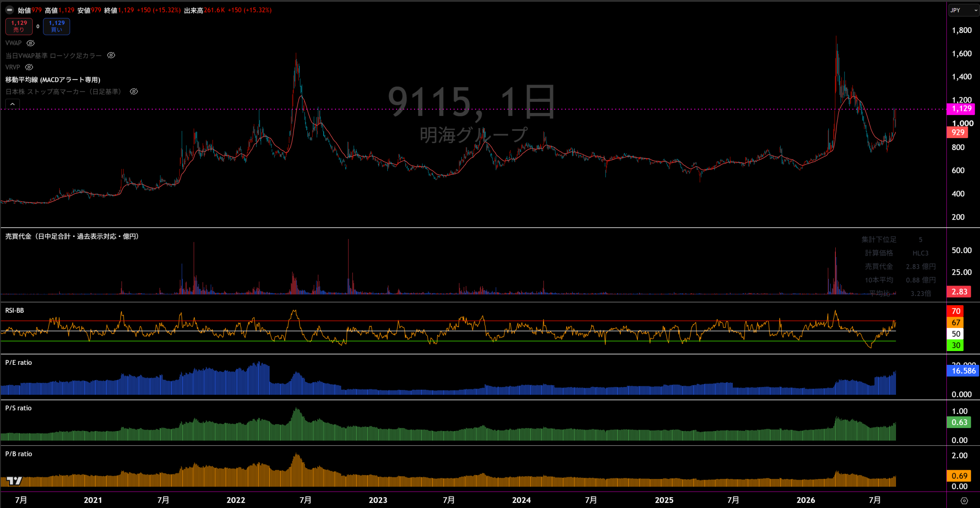Click the green 30 RSI level label
This screenshot has width=980, height=508.
click(956, 345)
